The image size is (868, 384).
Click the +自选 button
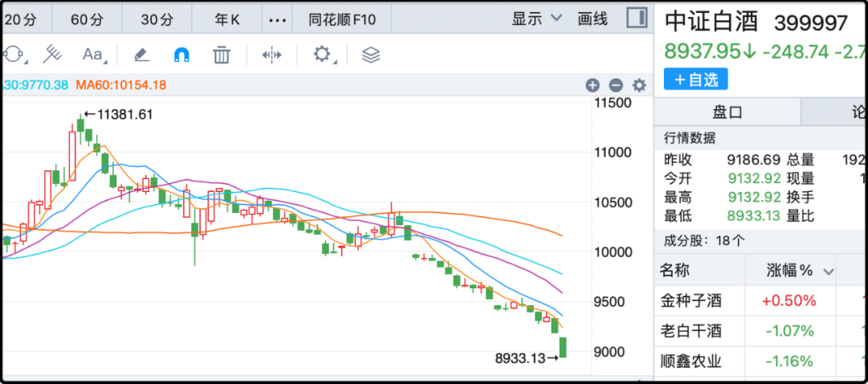695,79
